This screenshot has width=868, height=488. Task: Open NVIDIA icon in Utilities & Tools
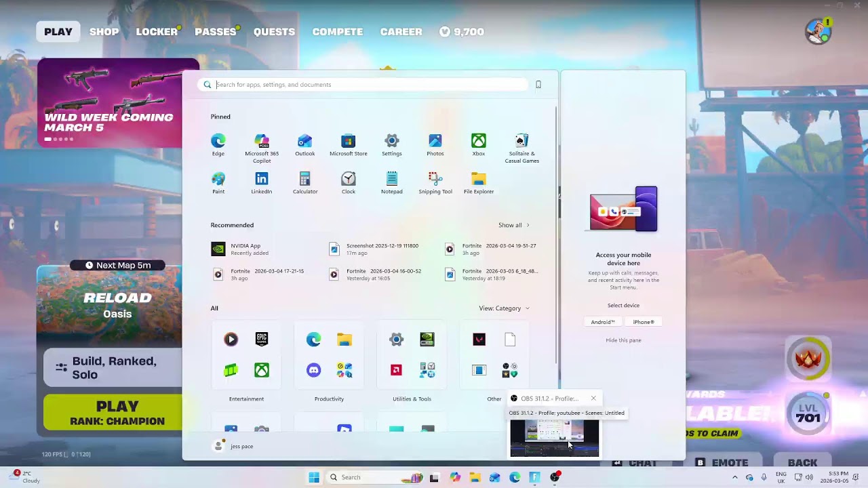(427, 339)
